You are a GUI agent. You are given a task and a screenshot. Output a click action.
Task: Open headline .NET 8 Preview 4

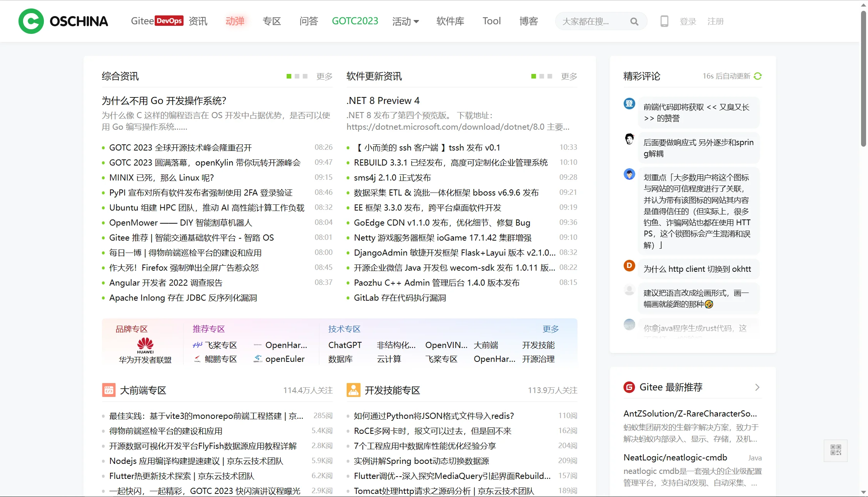coord(383,101)
